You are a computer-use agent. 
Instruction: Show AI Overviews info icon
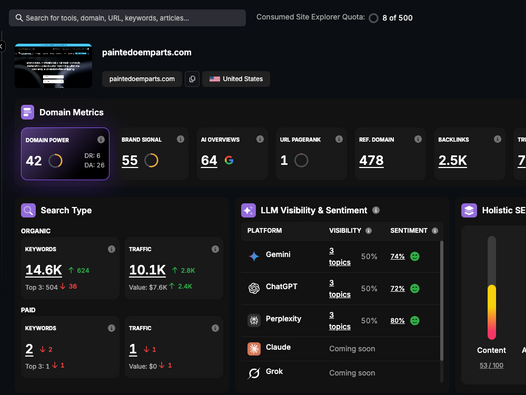260,139
